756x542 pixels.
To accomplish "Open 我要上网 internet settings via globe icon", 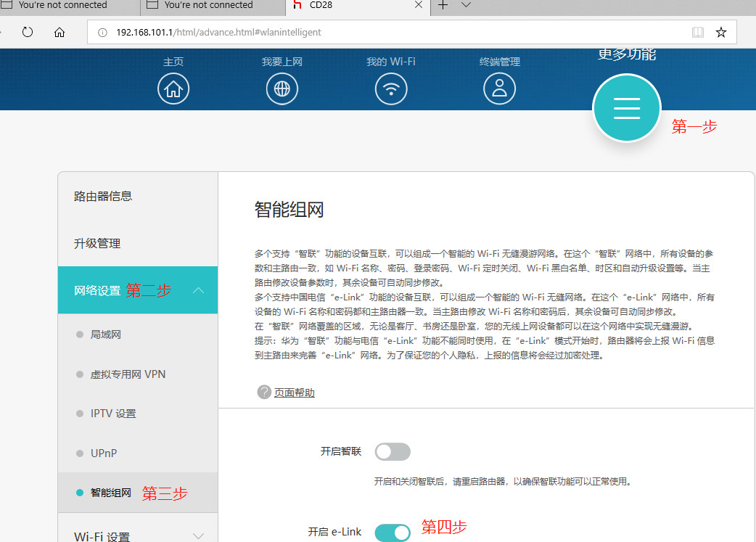I will [282, 89].
